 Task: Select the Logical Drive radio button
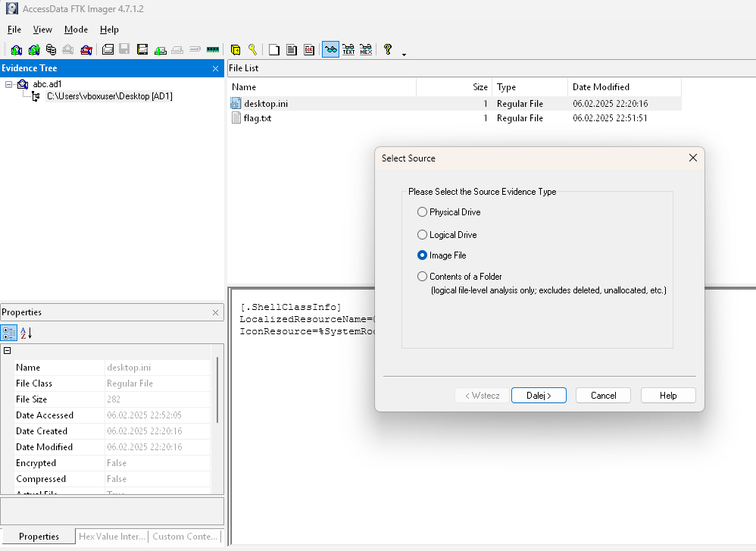click(423, 235)
